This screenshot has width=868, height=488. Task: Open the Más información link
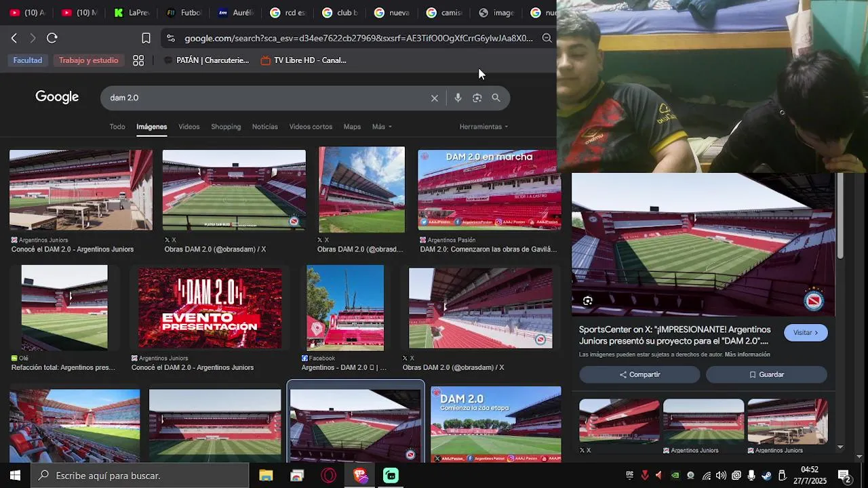point(747,354)
